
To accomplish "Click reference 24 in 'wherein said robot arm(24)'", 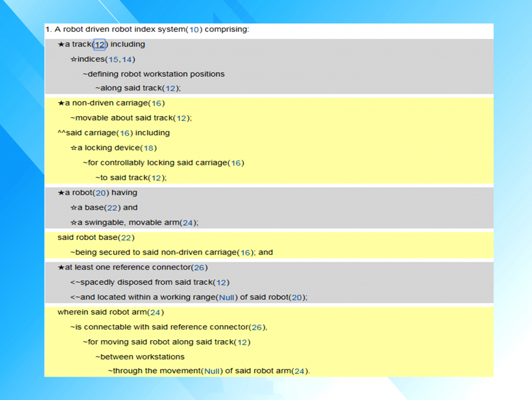I will pyautogui.click(x=155, y=313).
